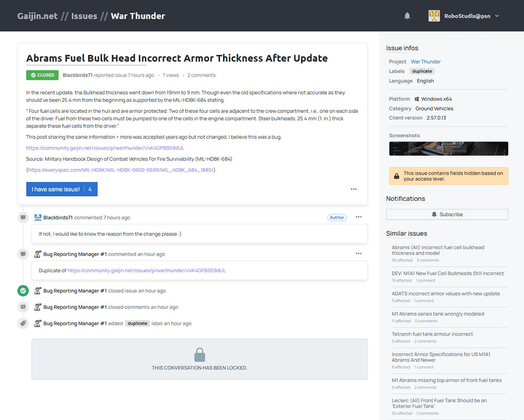Open 'M1 Abrams missing top armor' issue
Screen dimensions: 524x420
point(447,380)
